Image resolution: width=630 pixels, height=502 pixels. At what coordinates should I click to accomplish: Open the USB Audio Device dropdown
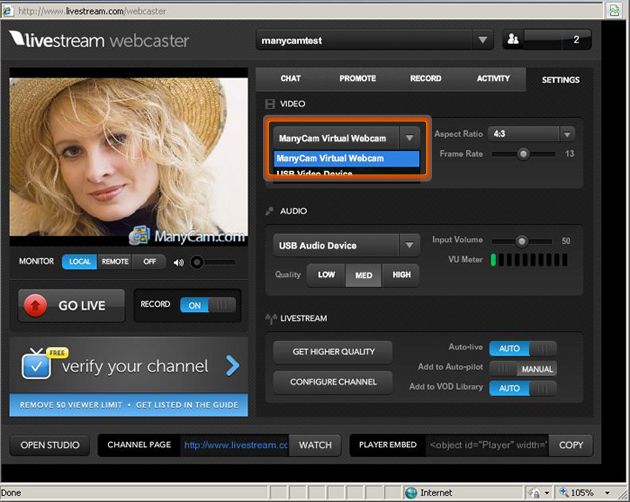[x=409, y=245]
